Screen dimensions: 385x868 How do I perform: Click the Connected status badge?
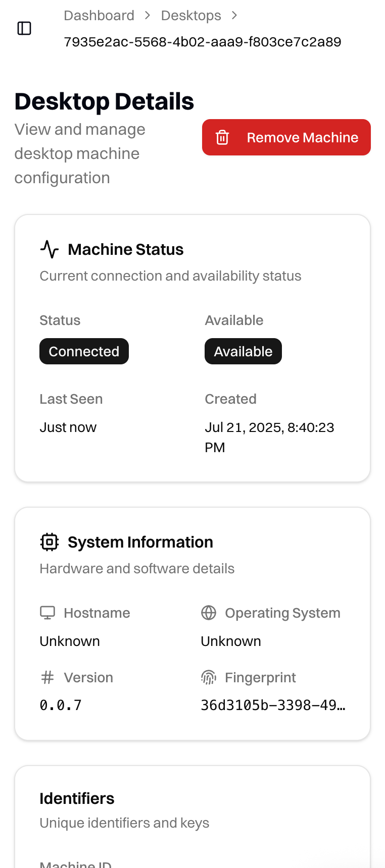(x=84, y=351)
